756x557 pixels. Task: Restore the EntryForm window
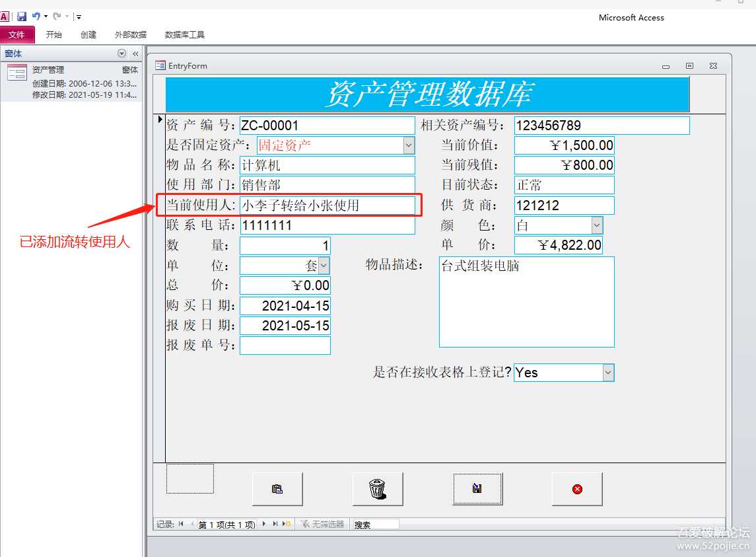point(689,65)
